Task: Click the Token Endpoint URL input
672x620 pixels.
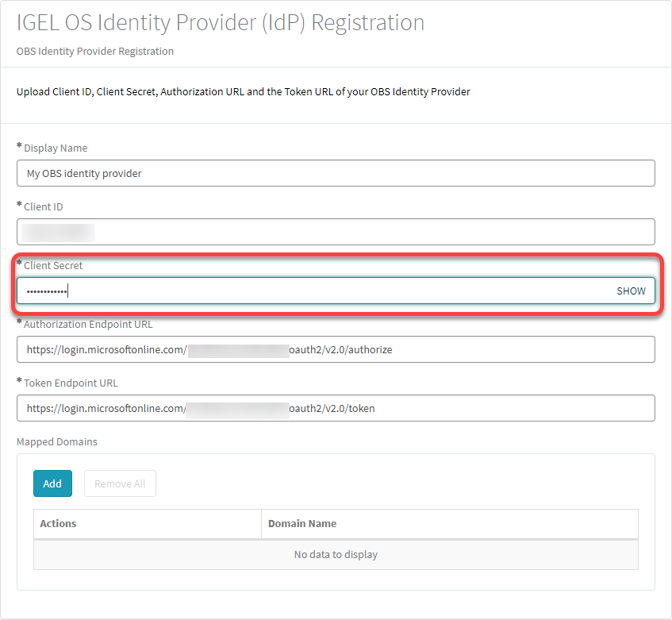Action: 336,408
